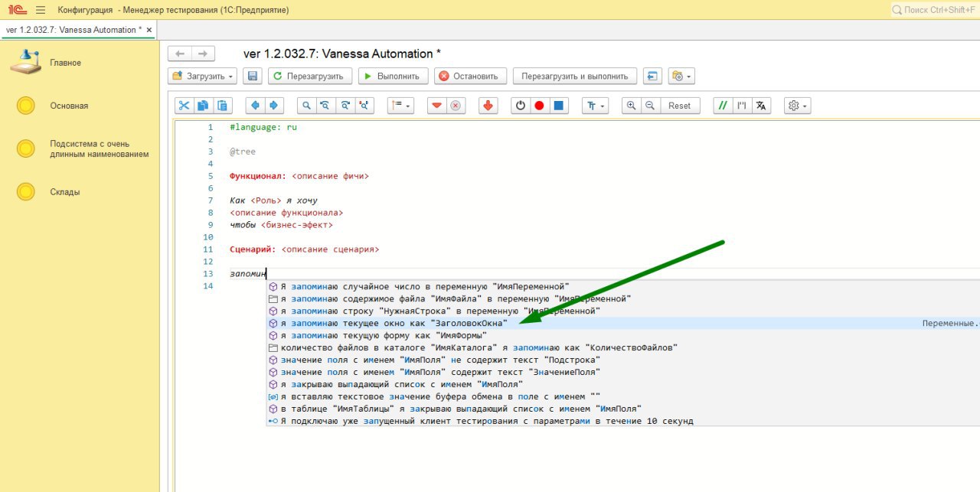The height and width of the screenshot is (492, 980).
Task: Click the scissors cut icon
Action: (185, 106)
